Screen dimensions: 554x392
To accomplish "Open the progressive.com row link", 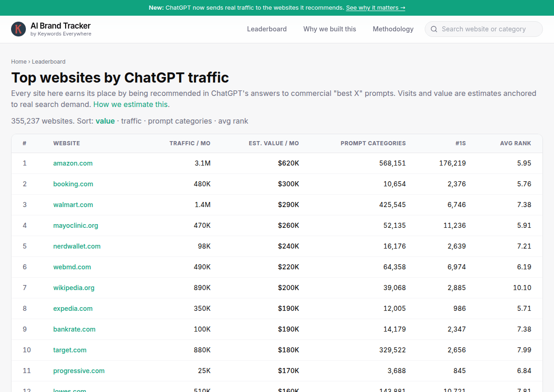I will pyautogui.click(x=79, y=371).
